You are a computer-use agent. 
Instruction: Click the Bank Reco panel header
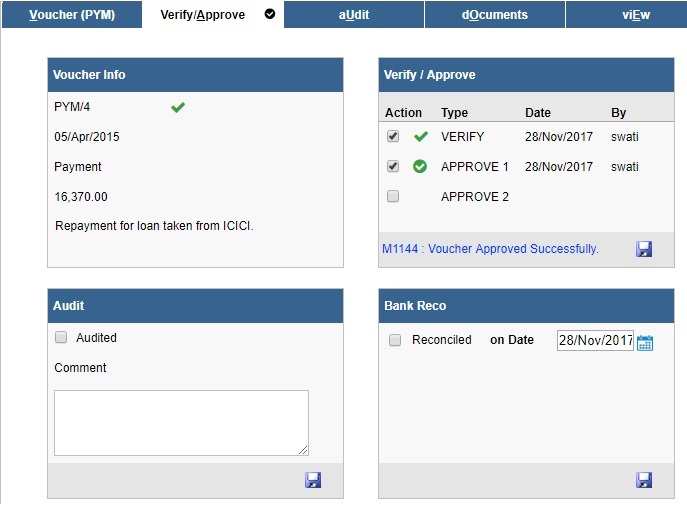click(526, 306)
